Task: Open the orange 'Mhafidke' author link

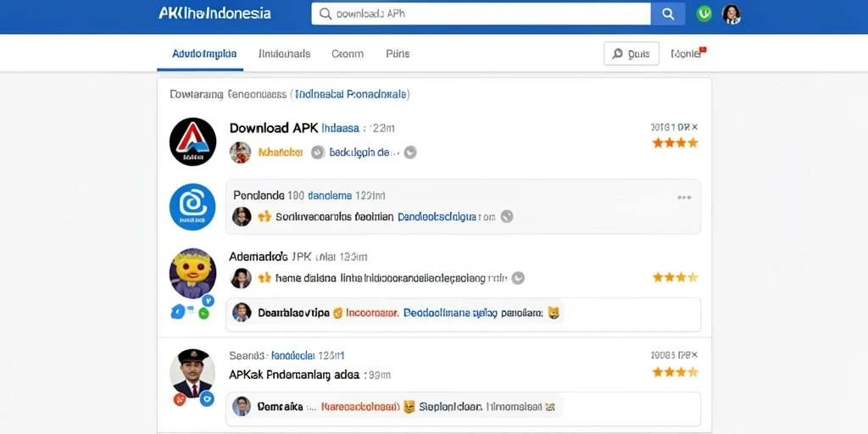Action: point(281,153)
